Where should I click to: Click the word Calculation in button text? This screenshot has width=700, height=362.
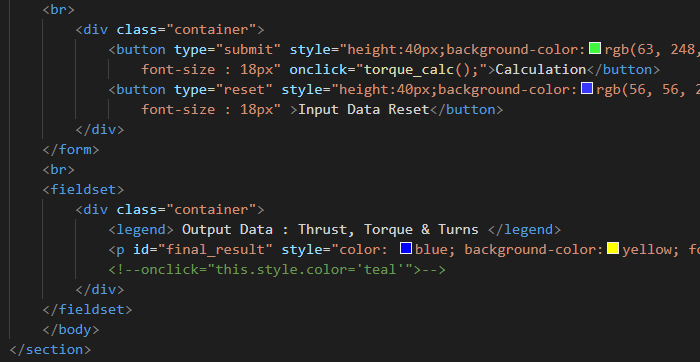[541, 70]
